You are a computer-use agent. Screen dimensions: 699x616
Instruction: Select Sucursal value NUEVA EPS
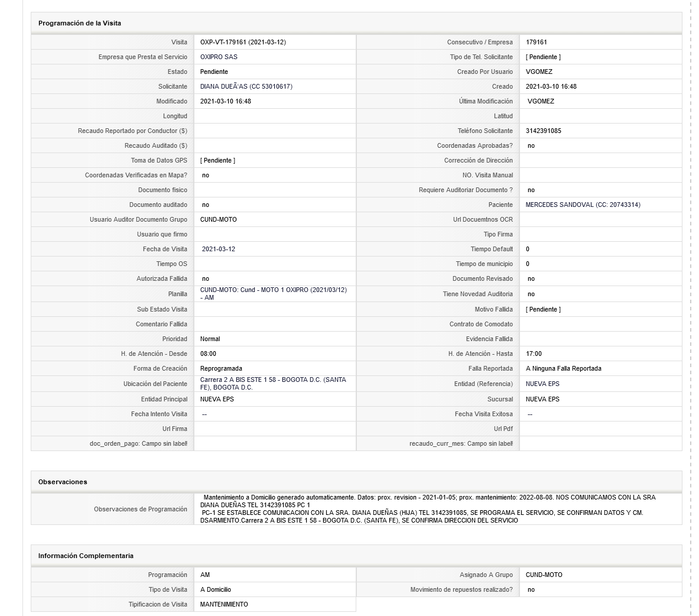(x=542, y=399)
